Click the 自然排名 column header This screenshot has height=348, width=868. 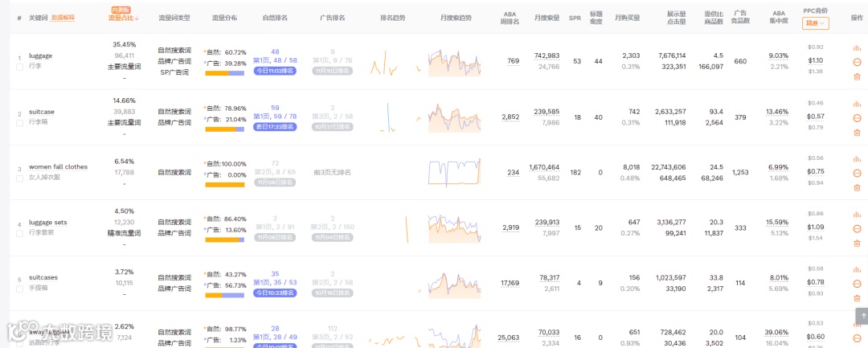(x=275, y=18)
